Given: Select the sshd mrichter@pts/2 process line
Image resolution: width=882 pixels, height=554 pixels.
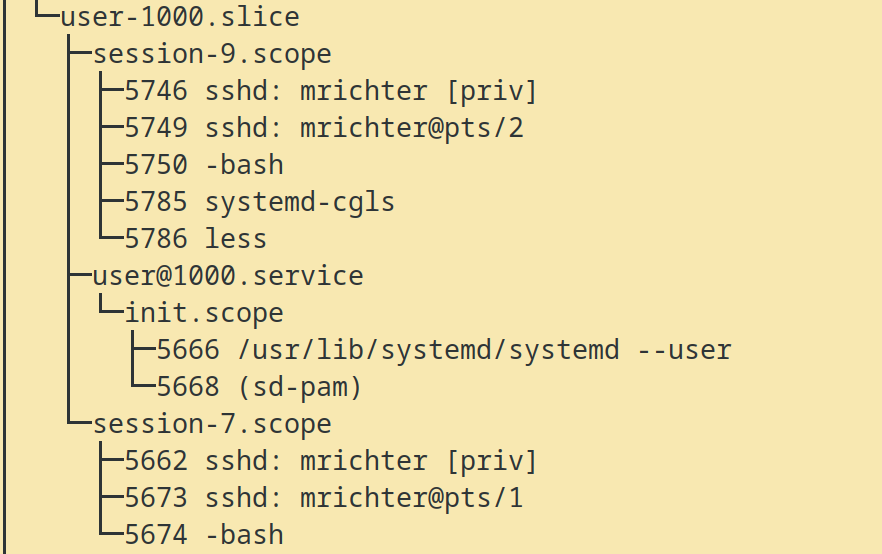Looking at the screenshot, I should tap(324, 128).
